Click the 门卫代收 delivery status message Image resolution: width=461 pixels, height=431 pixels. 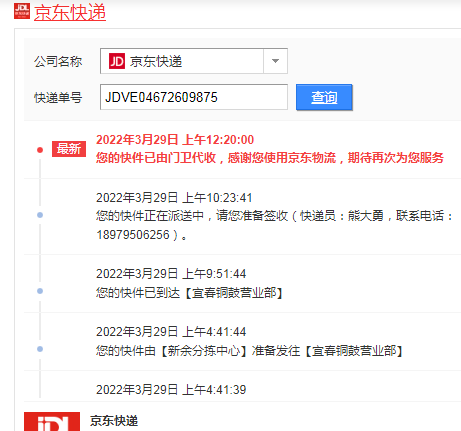[270, 158]
